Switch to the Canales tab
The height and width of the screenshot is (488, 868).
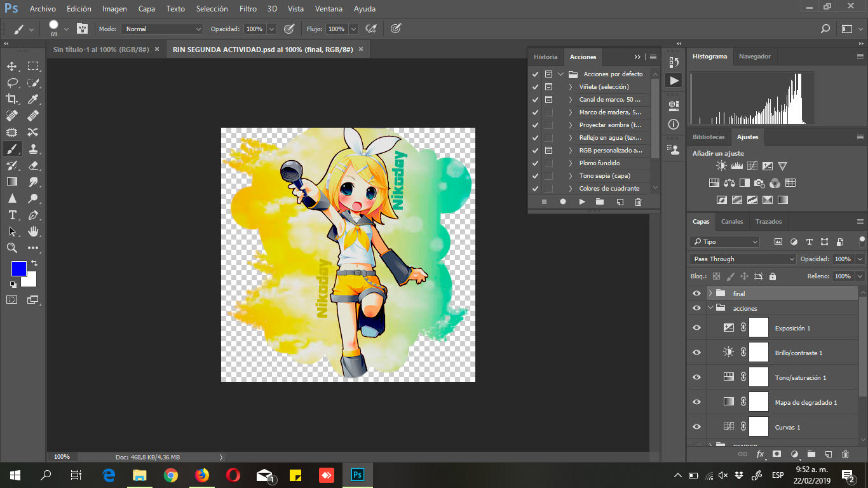pos(732,222)
